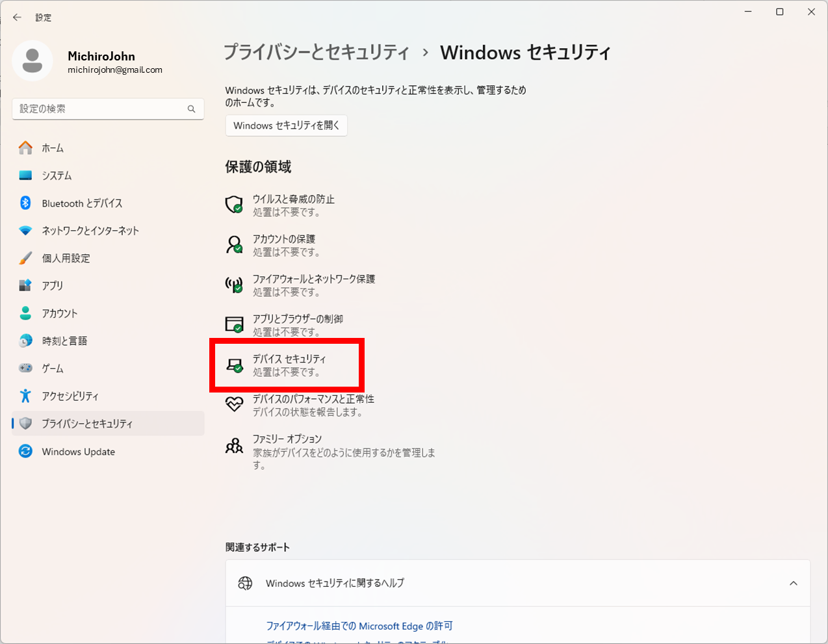The height and width of the screenshot is (644, 828).
Task: Click the account protection person icon
Action: click(234, 244)
